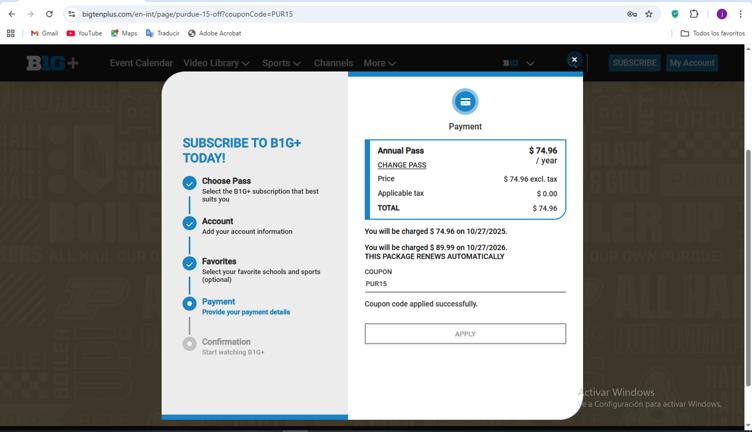752x432 pixels.
Task: Click the browser address bar URL
Action: pos(188,14)
